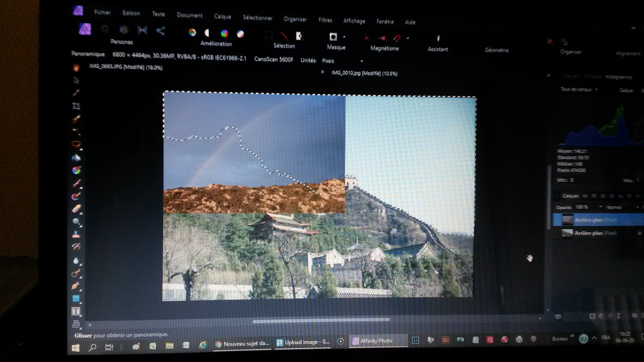
Task: Select the Crop tool
Action: (x=76, y=106)
